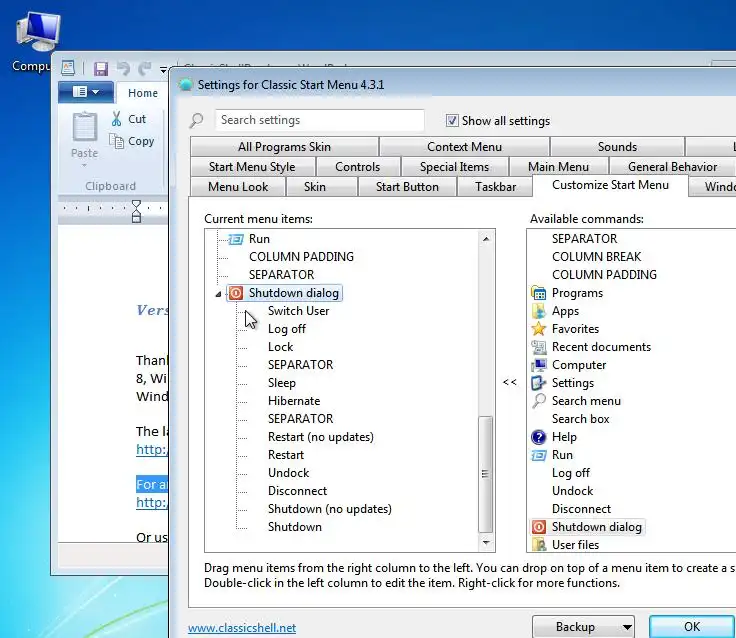Switch to General Behavior tab
736x638 pixels.
click(x=672, y=167)
